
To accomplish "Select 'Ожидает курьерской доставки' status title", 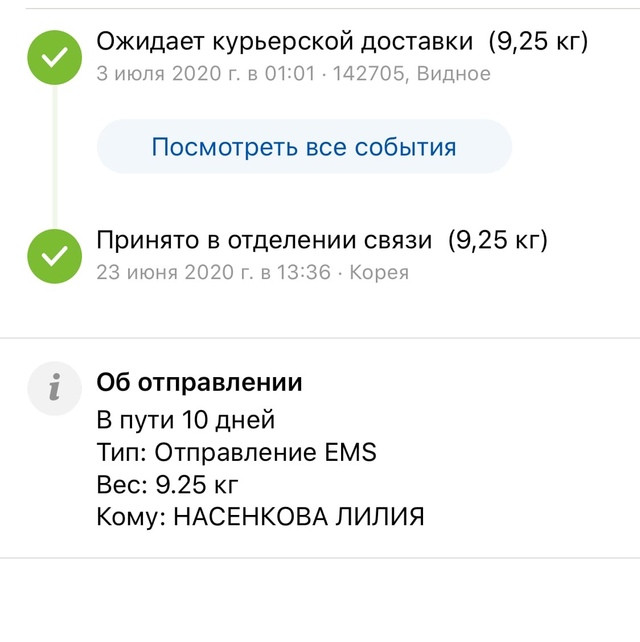I will tap(285, 41).
